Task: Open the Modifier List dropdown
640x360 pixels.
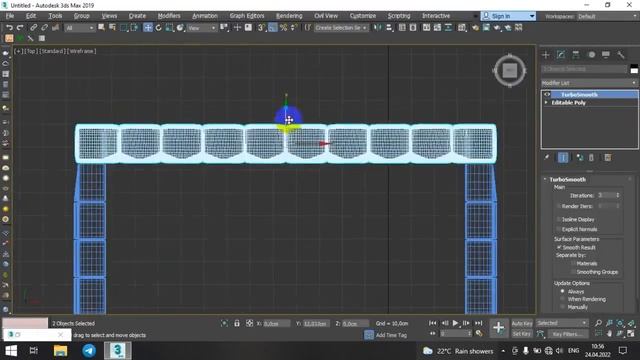Action: point(590,83)
